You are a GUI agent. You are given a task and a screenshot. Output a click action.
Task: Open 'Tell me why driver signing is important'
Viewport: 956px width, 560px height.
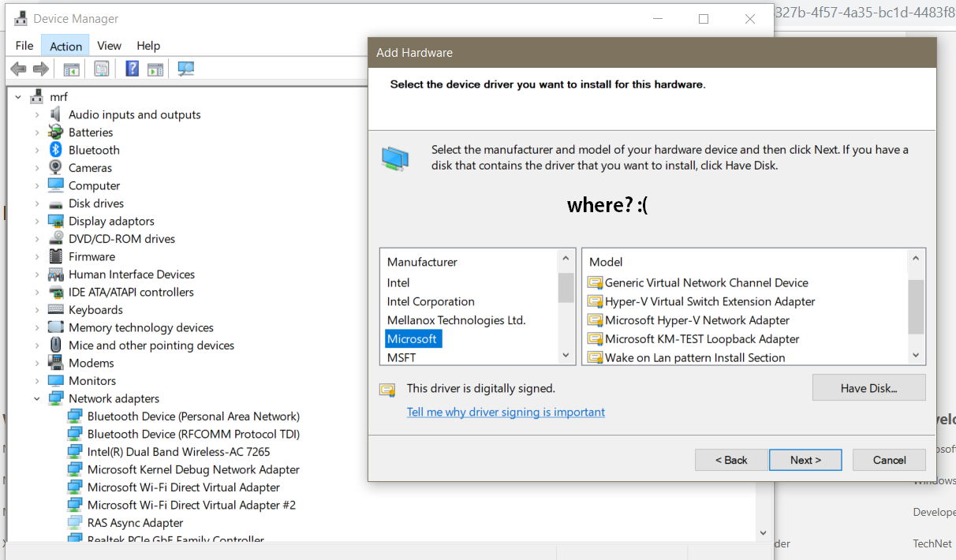pos(506,412)
